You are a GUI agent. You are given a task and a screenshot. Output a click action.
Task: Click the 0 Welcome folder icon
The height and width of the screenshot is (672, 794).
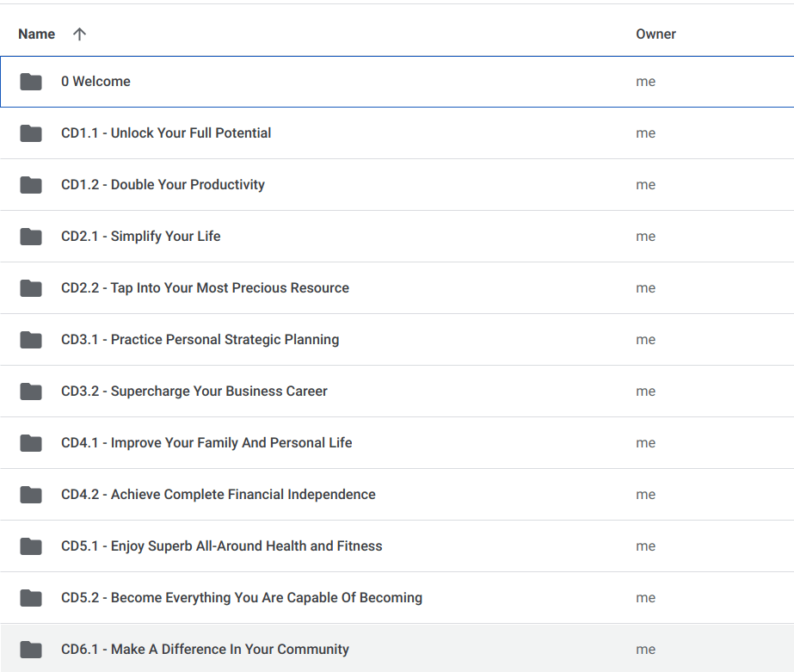tap(31, 81)
